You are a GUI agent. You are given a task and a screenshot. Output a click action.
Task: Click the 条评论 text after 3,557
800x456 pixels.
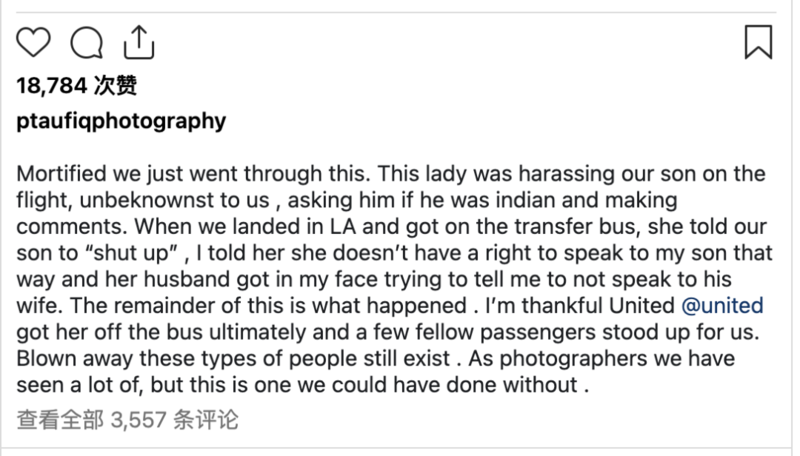(x=206, y=420)
